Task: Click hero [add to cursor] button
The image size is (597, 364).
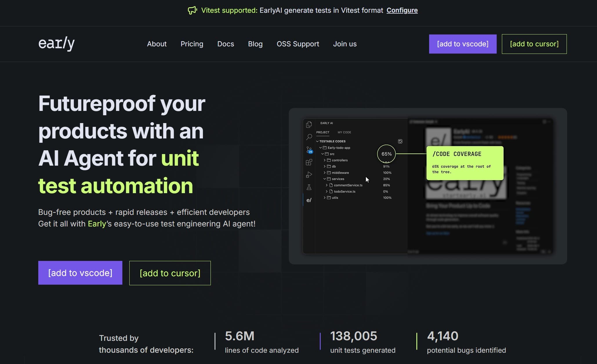Action: pos(170,273)
